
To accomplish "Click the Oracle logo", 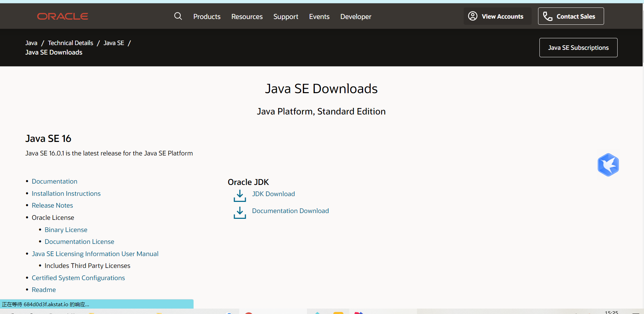I will (x=63, y=16).
